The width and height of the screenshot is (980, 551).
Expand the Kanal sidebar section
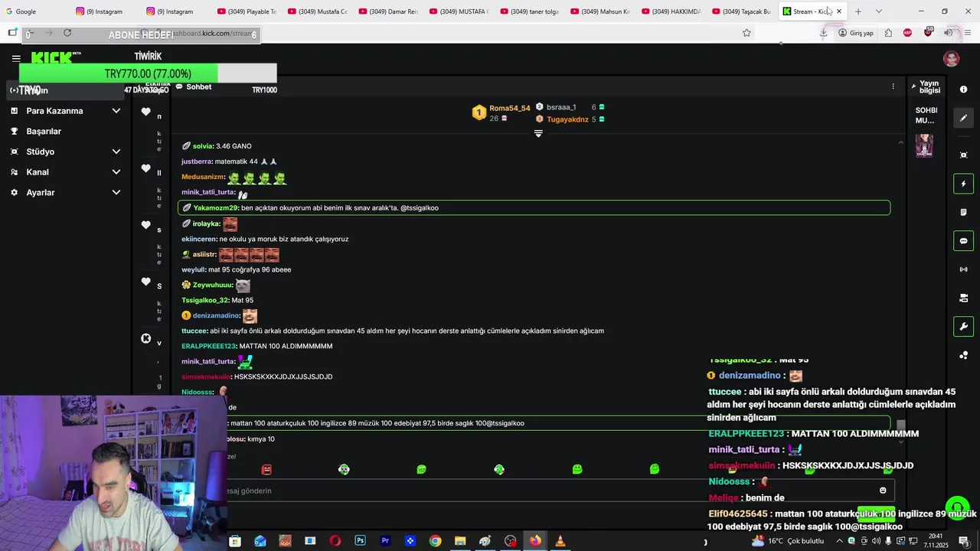point(65,172)
